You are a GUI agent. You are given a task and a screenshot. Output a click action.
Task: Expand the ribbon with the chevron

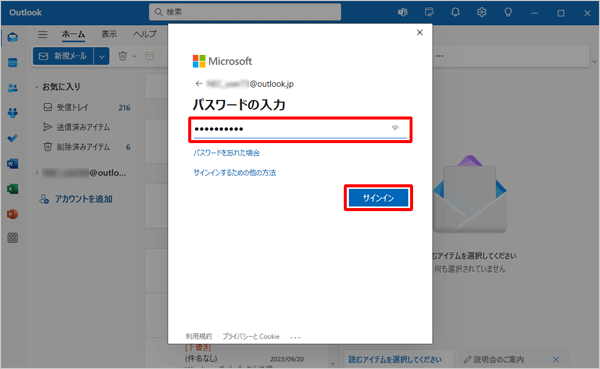pos(594,61)
